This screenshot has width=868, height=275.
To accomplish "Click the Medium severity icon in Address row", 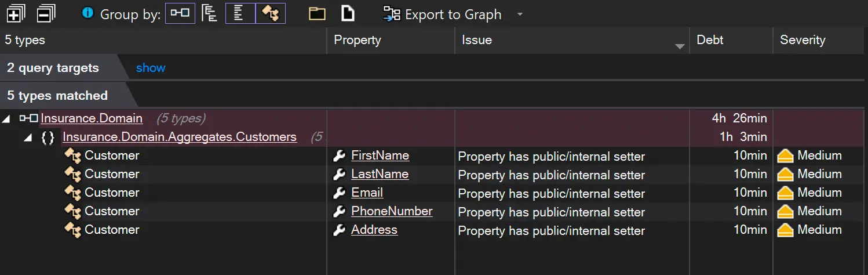I will point(785,230).
